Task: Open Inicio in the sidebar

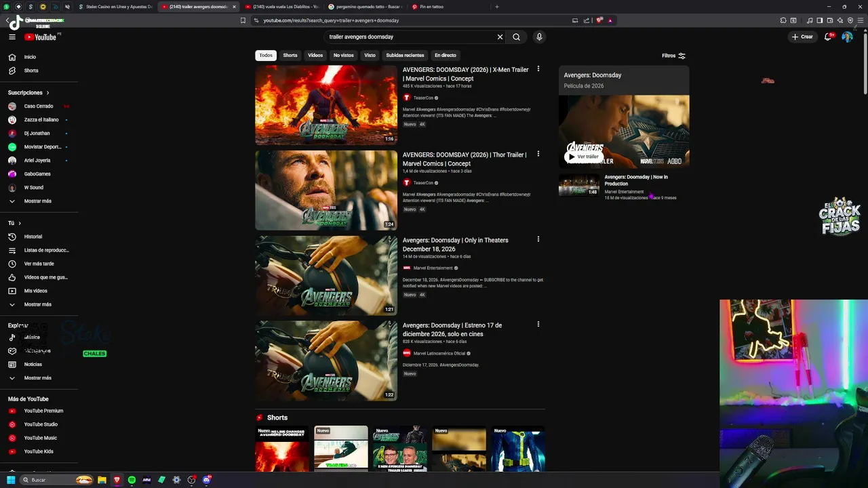Action: [x=30, y=57]
